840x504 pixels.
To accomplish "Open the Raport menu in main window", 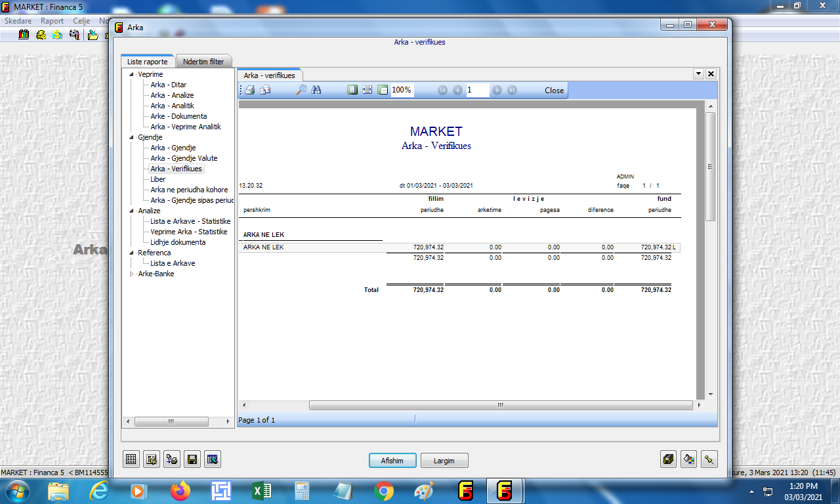I will [52, 21].
